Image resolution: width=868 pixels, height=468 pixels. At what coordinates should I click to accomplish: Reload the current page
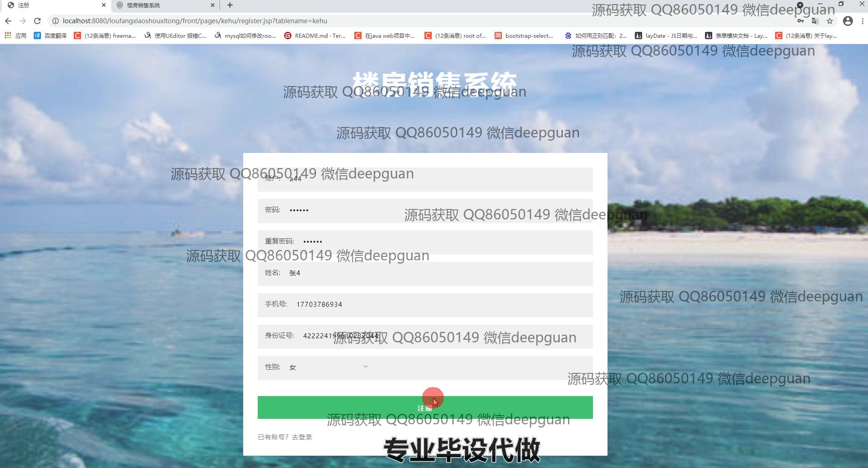coord(37,21)
